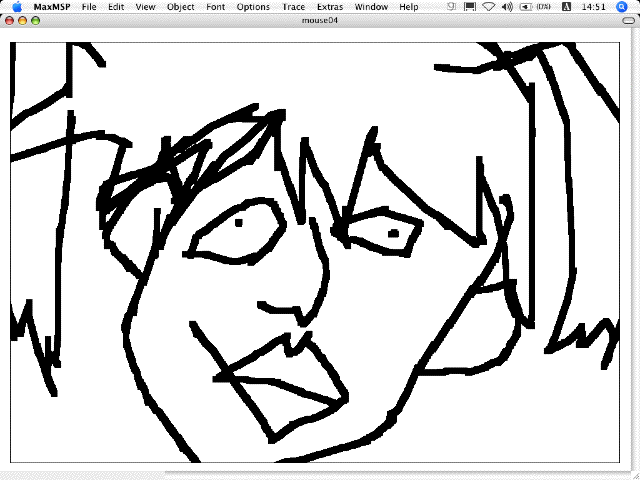Image resolution: width=640 pixels, height=480 pixels.
Task: Open the Window menu
Action: click(x=371, y=7)
